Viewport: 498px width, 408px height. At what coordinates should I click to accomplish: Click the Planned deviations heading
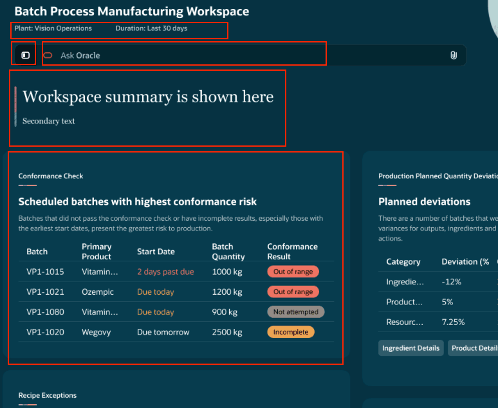[424, 201]
